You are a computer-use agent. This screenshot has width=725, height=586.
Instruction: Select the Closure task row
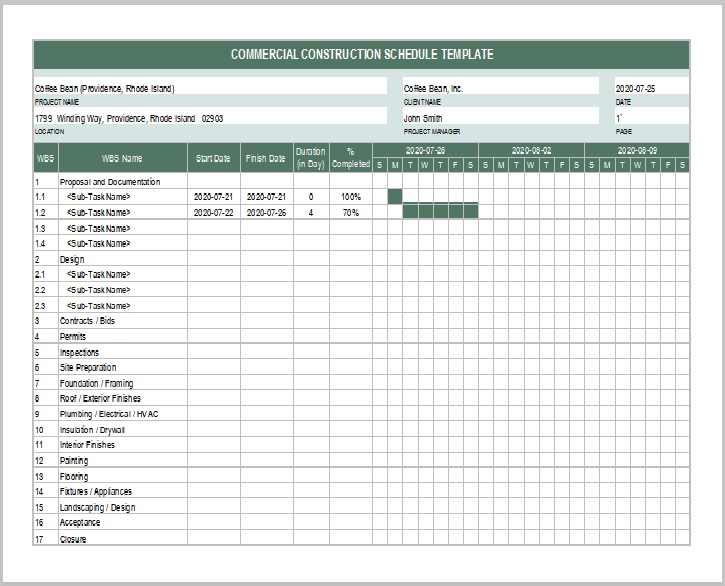point(362,538)
